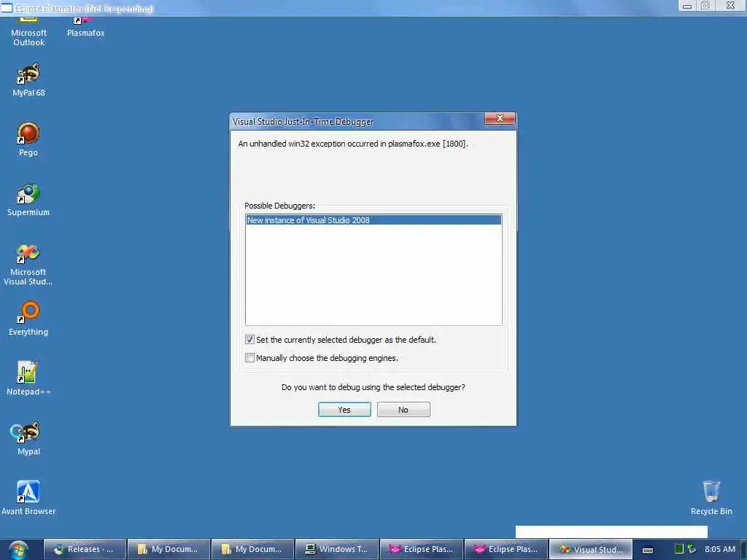Click the Show Desktop strip beside clock
Image resolution: width=747 pixels, height=560 pixels.
pos(743,550)
